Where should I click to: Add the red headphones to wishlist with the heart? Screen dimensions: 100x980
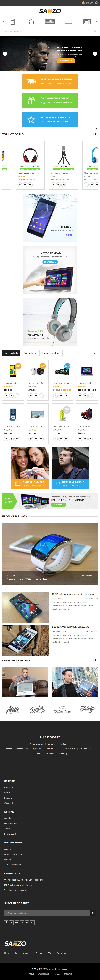(x=25, y=185)
